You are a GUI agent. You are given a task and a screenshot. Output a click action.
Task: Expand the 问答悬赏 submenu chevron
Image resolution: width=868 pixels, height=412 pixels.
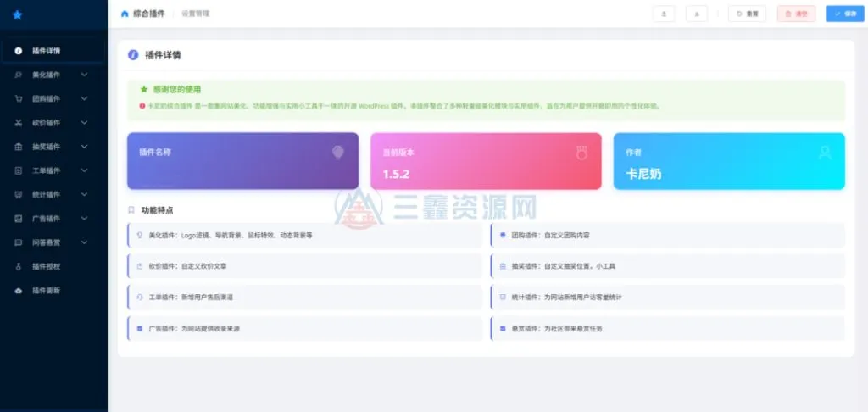(84, 242)
